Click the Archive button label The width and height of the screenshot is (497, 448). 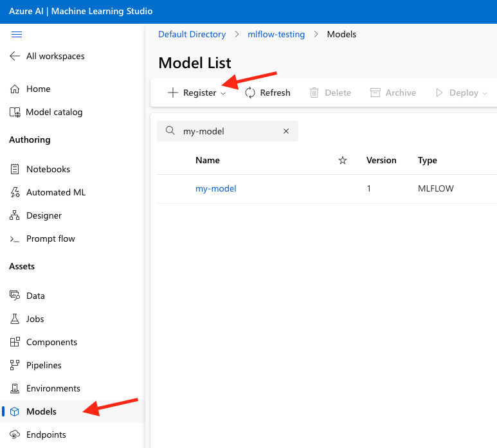(x=401, y=93)
